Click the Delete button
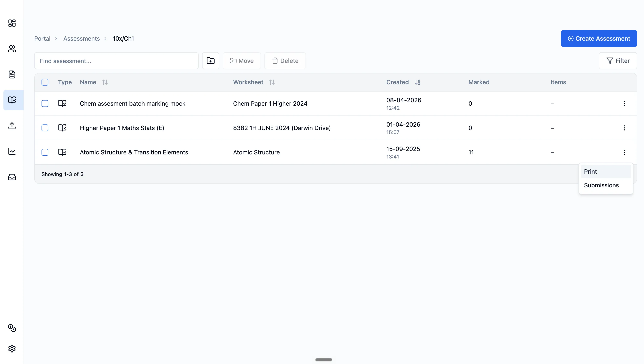 tap(285, 61)
